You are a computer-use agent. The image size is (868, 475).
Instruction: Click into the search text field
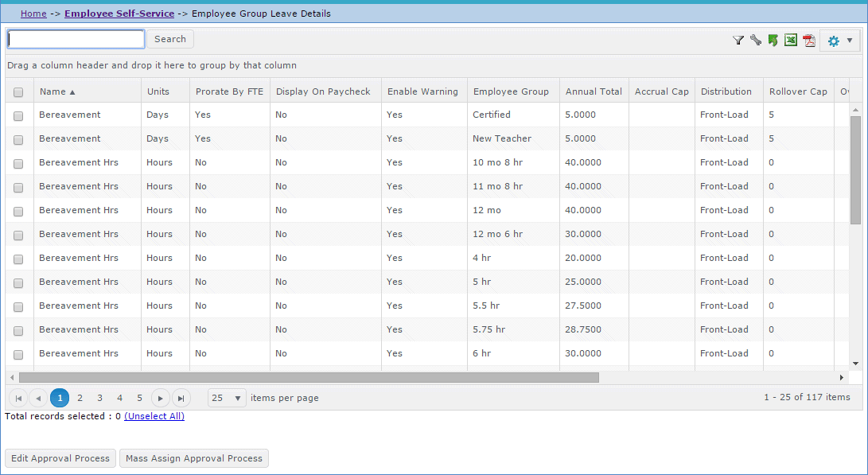76,39
